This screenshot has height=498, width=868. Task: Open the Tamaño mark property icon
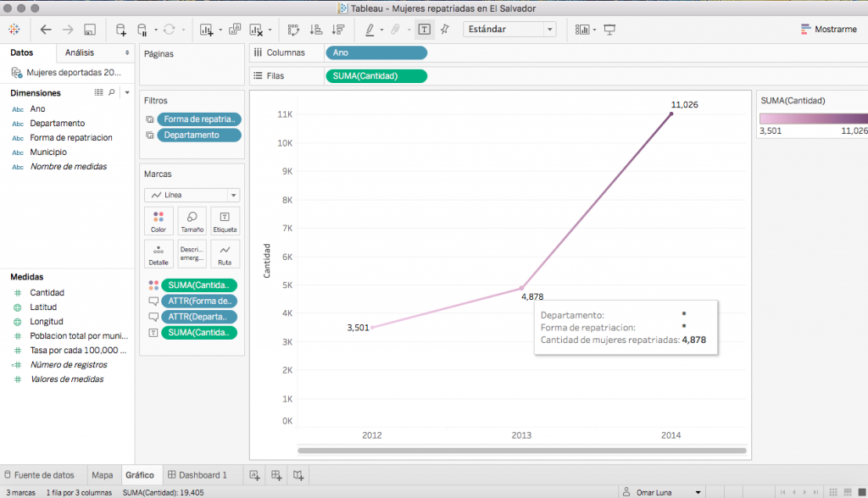coord(192,221)
